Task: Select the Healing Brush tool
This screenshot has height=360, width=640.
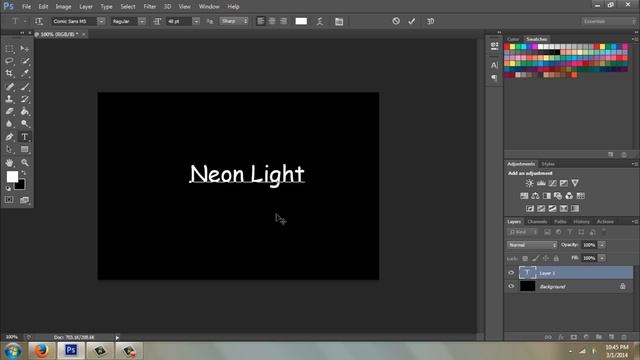Action: (x=9, y=87)
